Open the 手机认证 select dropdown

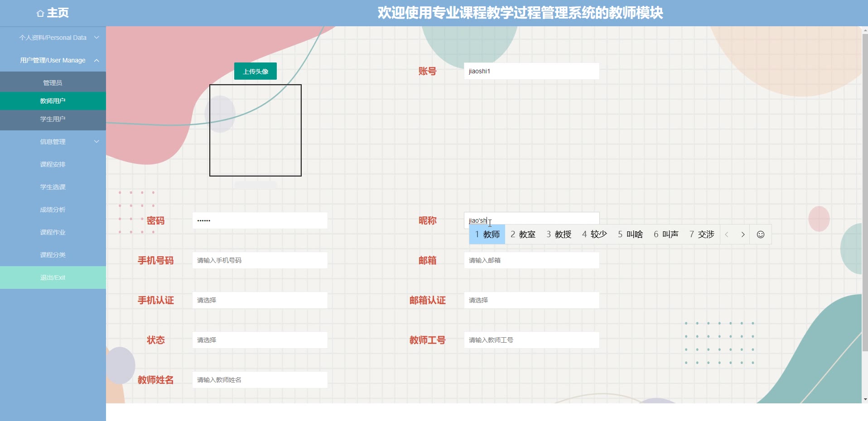[x=260, y=300]
